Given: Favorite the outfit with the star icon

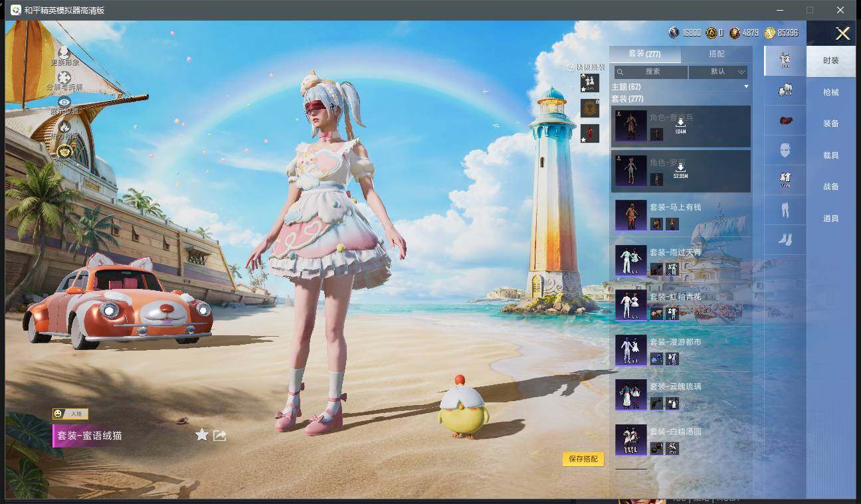Looking at the screenshot, I should 202,435.
